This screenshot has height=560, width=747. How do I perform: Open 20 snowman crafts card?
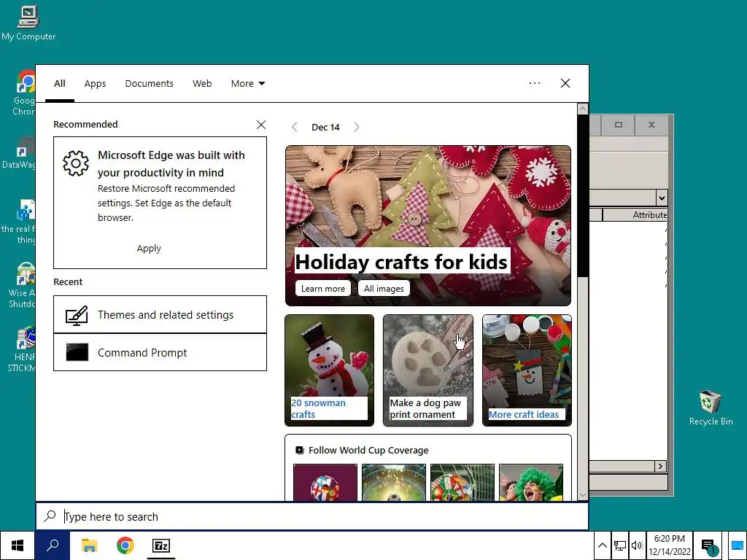(x=329, y=370)
